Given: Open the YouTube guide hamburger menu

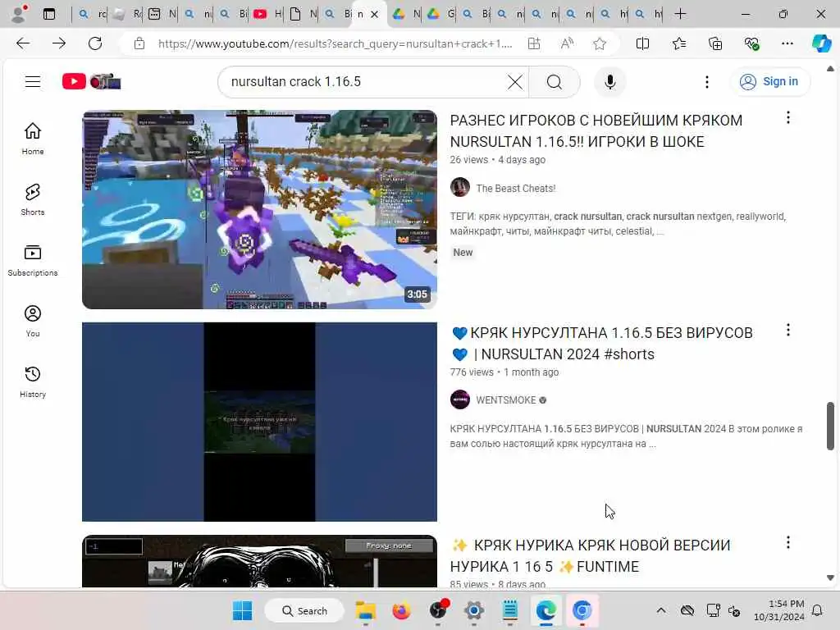Looking at the screenshot, I should click(33, 81).
